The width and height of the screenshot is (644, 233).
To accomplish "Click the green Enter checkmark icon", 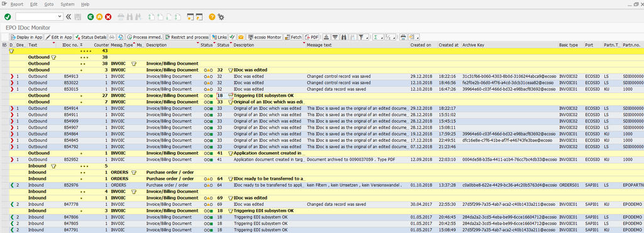I will click(8, 17).
